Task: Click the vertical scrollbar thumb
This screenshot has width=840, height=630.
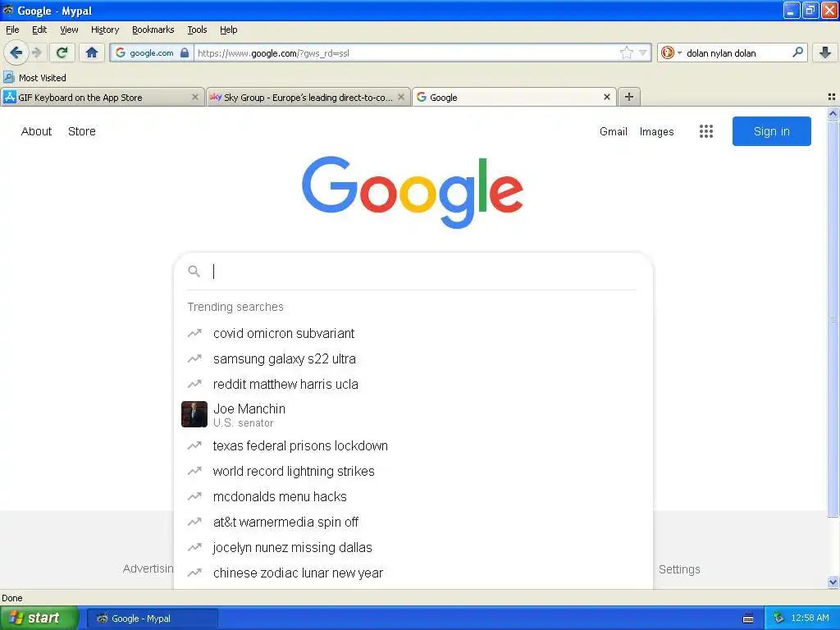Action: coord(833,319)
